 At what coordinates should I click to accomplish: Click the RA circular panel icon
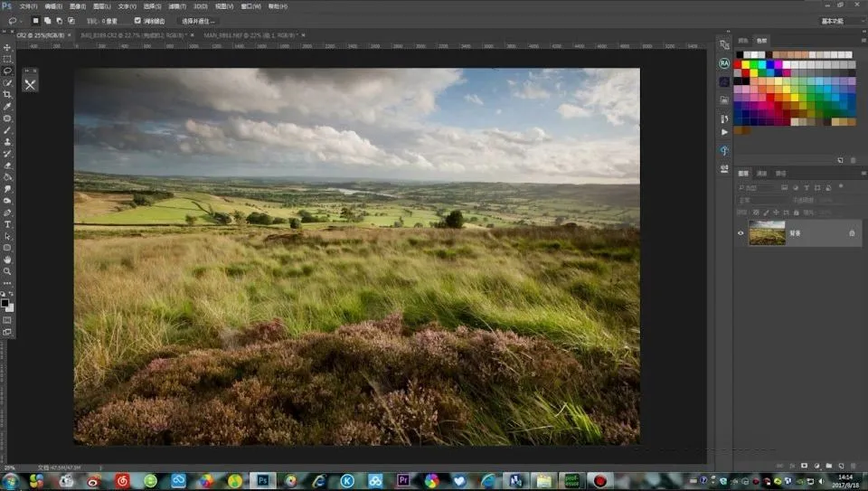[x=724, y=63]
